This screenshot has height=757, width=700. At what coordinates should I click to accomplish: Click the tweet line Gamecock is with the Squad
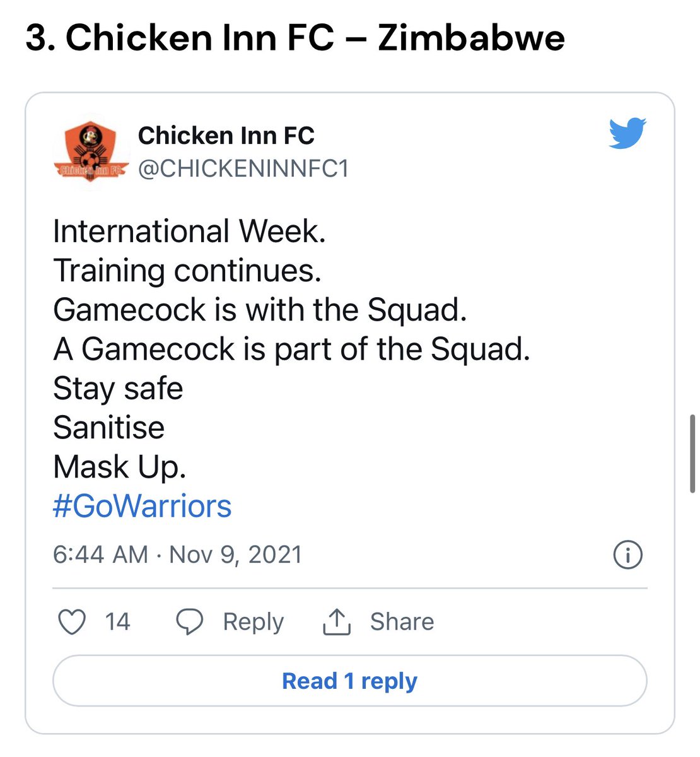[260, 309]
